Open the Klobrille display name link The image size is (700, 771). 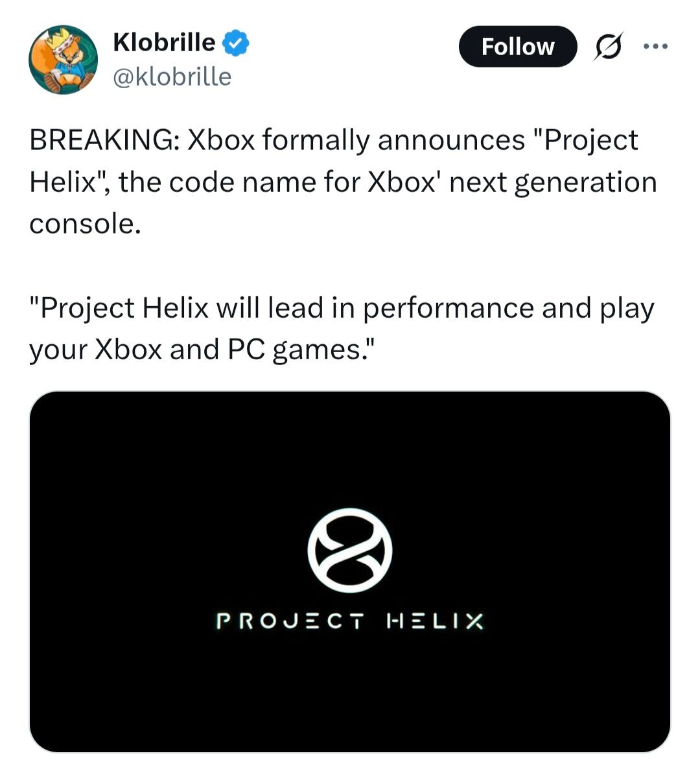coord(164,43)
